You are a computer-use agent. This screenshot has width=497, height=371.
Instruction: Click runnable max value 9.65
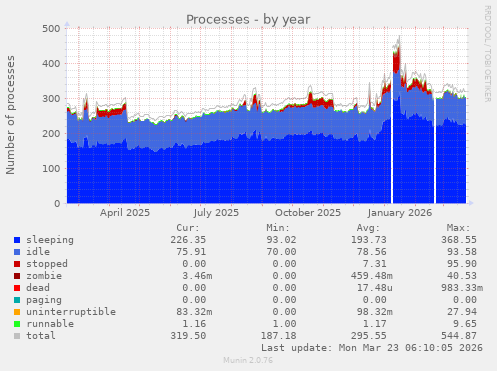coord(465,324)
